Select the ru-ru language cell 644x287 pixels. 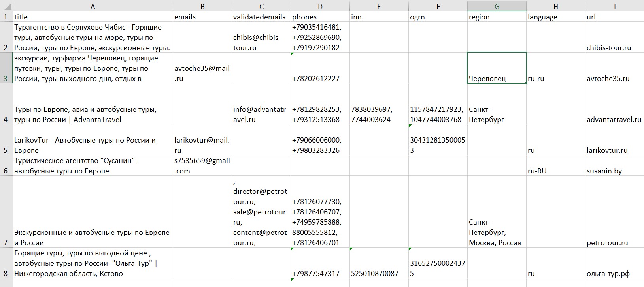pyautogui.click(x=556, y=68)
